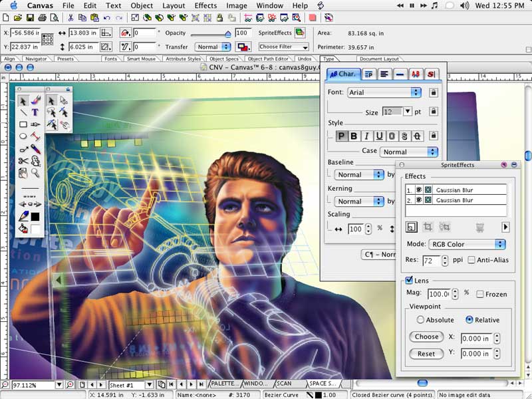Expand the RGB Color mode dropdown
Viewport: 532px width, 399px height.
pos(467,244)
